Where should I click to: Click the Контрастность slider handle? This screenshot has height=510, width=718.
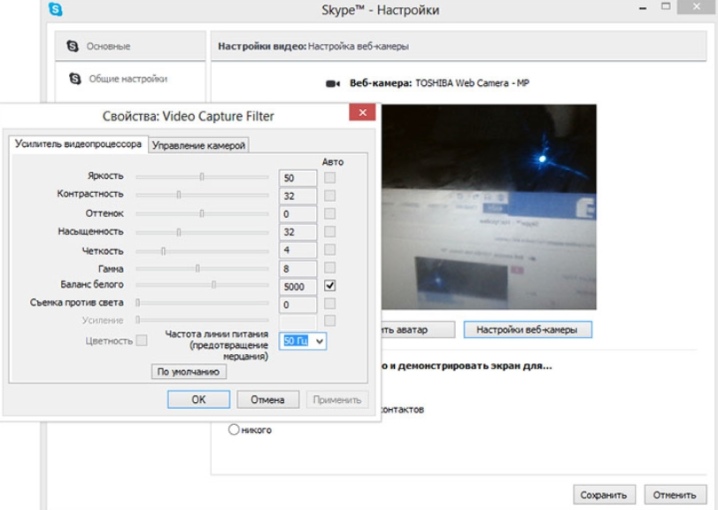[179, 195]
